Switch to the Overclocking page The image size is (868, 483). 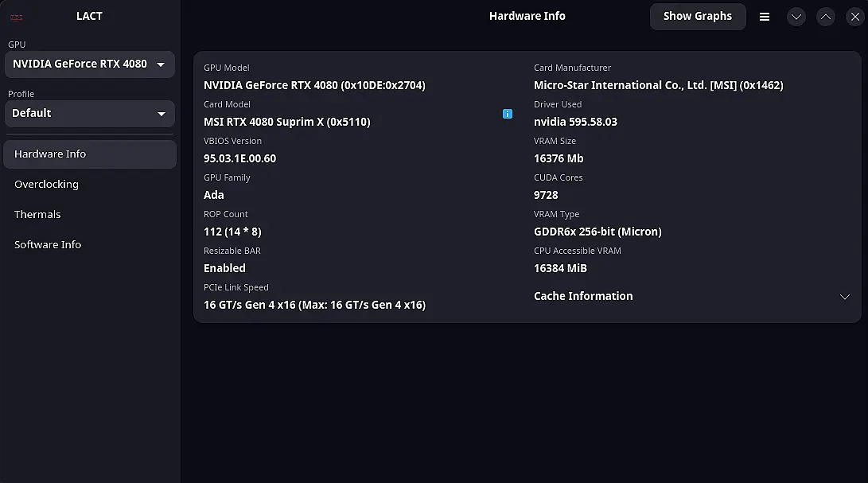tap(46, 185)
